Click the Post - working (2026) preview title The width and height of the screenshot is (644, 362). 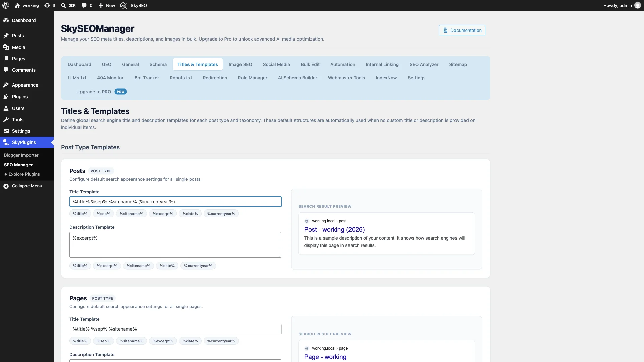(334, 230)
